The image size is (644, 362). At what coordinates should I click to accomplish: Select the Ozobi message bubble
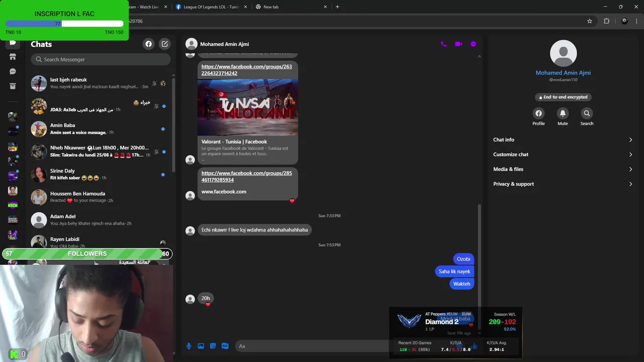[x=463, y=259]
